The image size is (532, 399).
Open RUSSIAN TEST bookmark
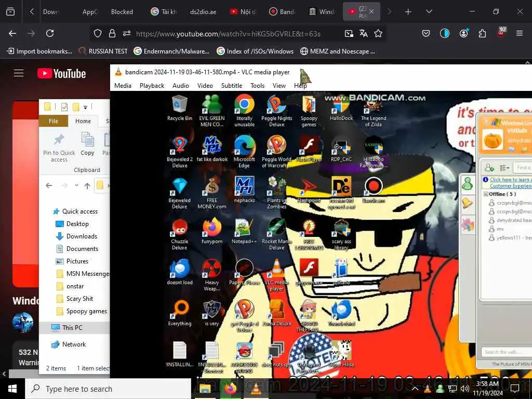(x=103, y=51)
